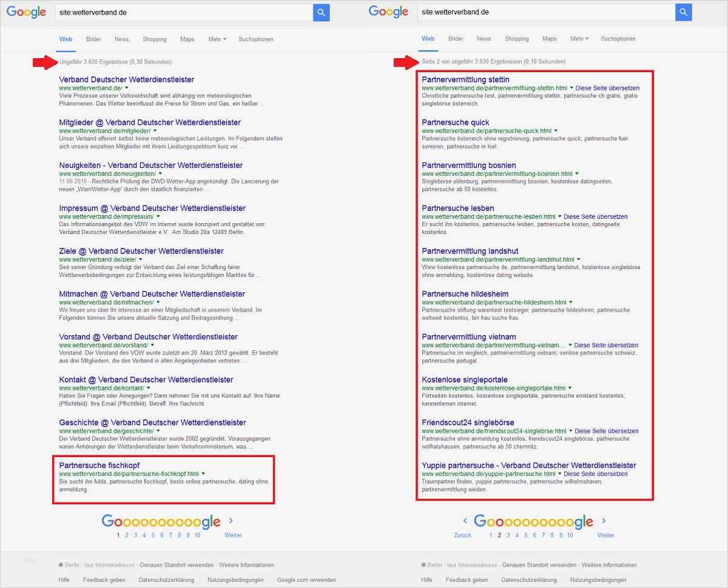Screen dimensions: 728x588
Task: Open the Mehr dropdown in left window
Action: click(217, 39)
